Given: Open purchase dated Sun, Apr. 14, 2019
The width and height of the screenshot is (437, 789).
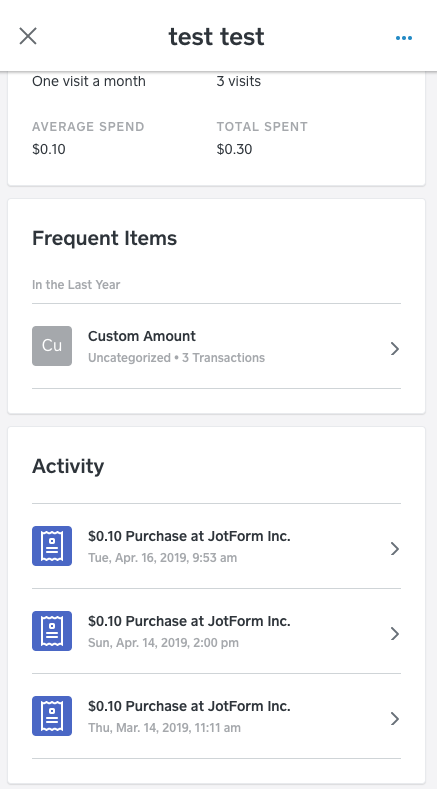Looking at the screenshot, I should 216,631.
